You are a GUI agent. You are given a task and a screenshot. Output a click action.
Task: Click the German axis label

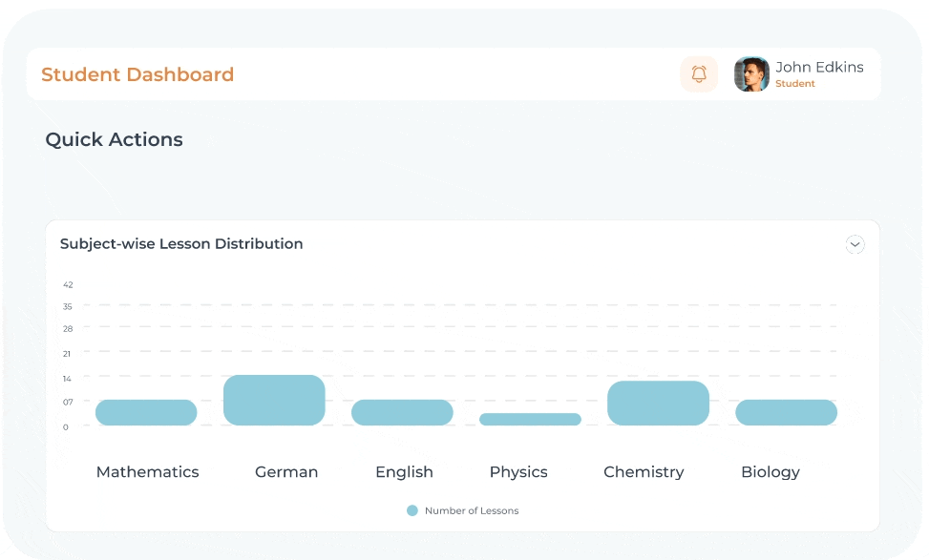[x=286, y=472]
